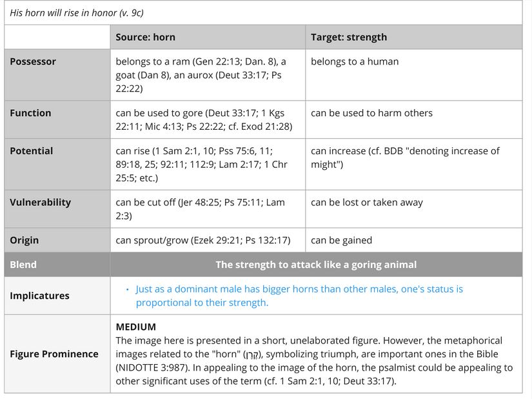Click the 'Possessor' row label
Viewport: 532px width, 399px height.
point(33,62)
